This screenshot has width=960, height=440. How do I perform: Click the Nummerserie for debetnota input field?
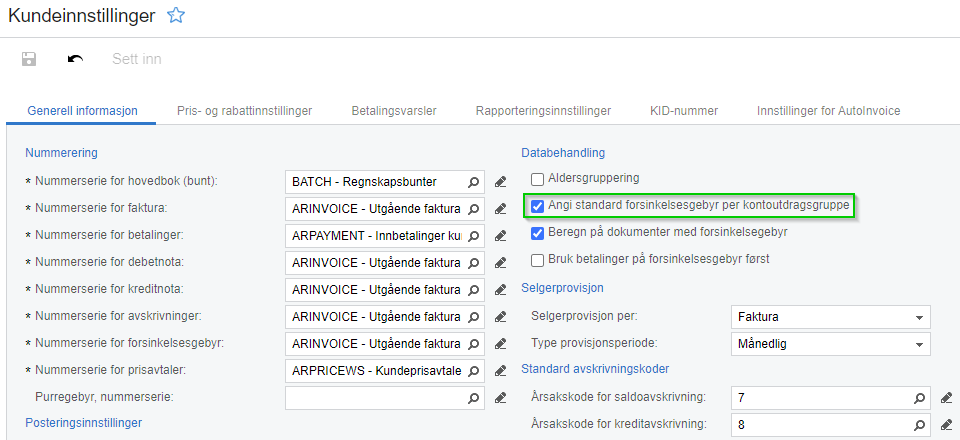(x=385, y=263)
